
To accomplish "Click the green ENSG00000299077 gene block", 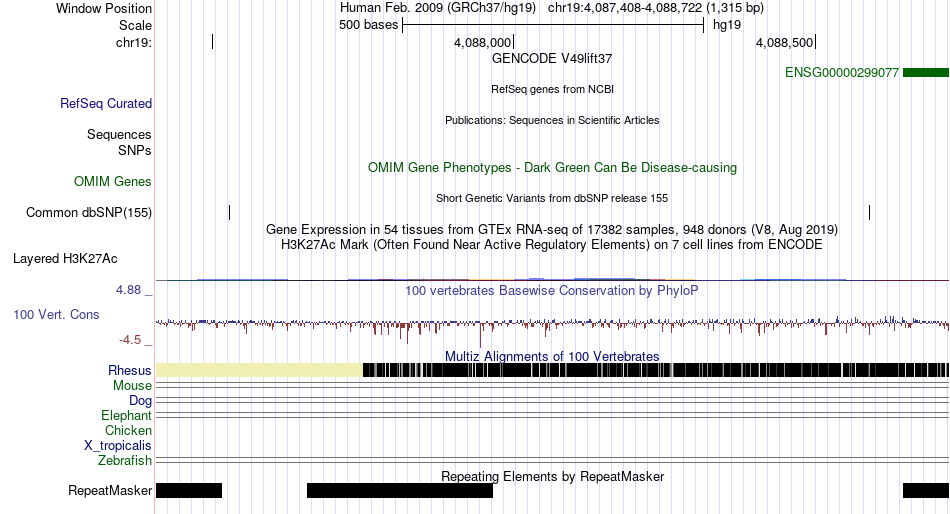I will [926, 73].
